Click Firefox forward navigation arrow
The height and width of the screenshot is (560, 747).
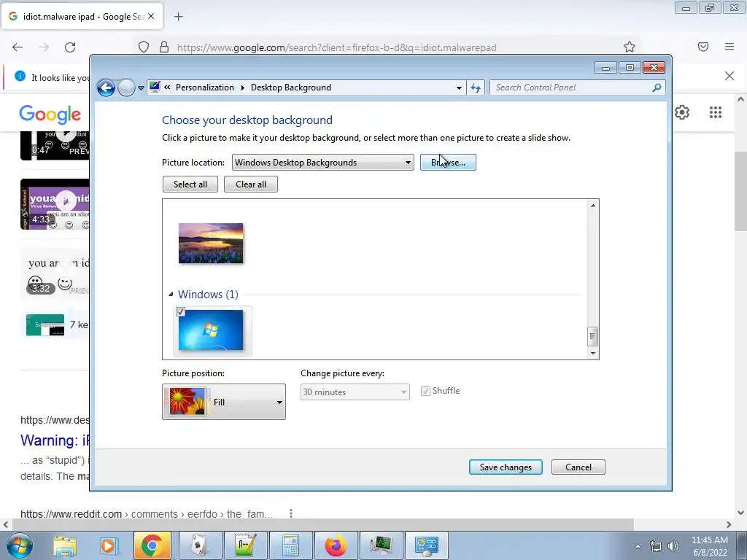44,47
